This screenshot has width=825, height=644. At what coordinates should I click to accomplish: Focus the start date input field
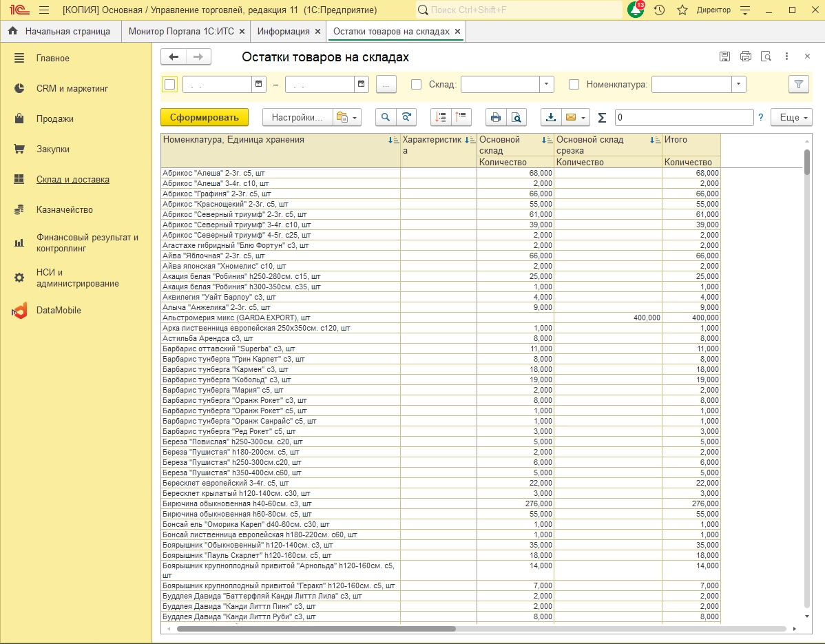[x=217, y=84]
